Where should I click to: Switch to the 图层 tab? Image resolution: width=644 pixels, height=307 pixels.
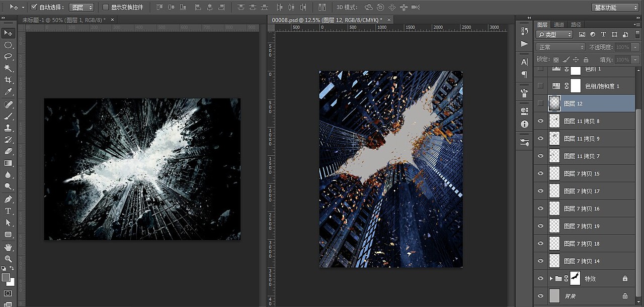tap(542, 25)
